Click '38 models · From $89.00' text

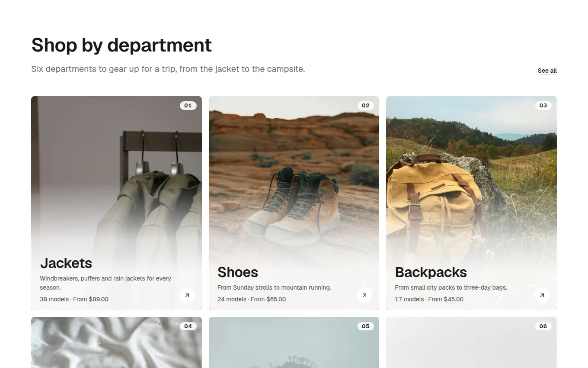click(74, 299)
